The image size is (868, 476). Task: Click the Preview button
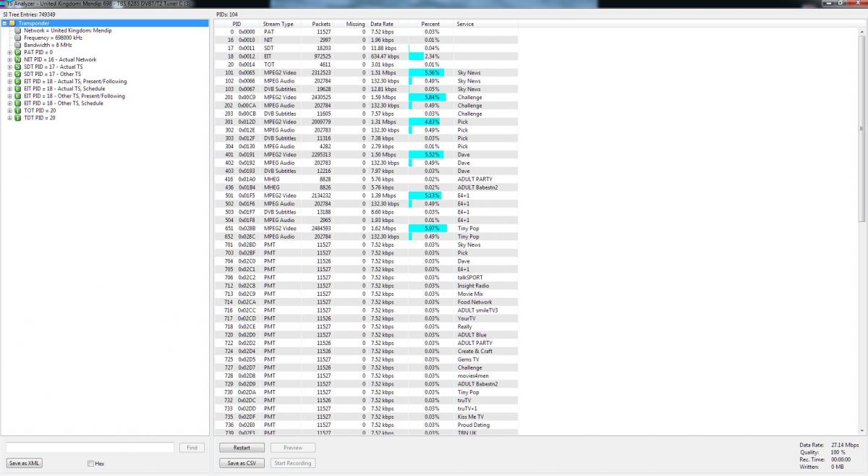point(293,448)
